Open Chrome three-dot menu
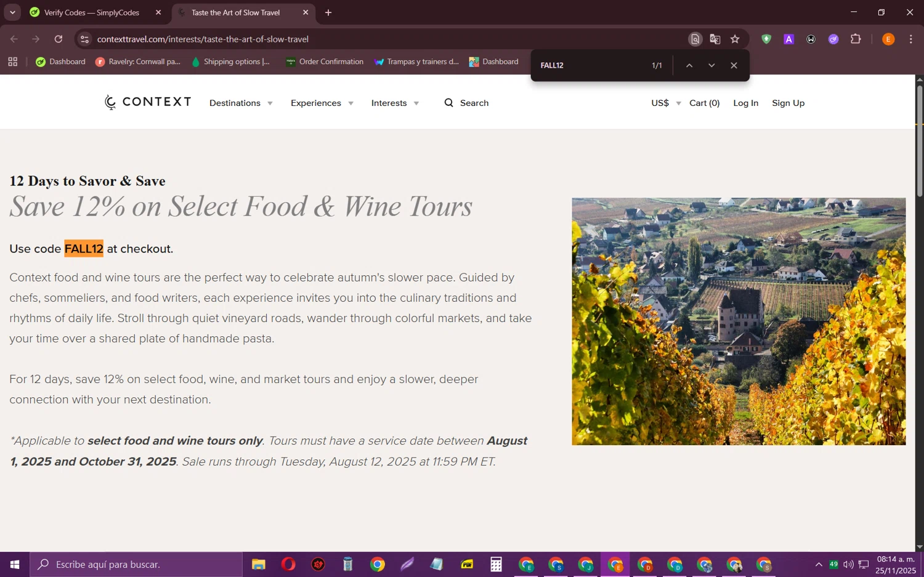 (x=910, y=39)
